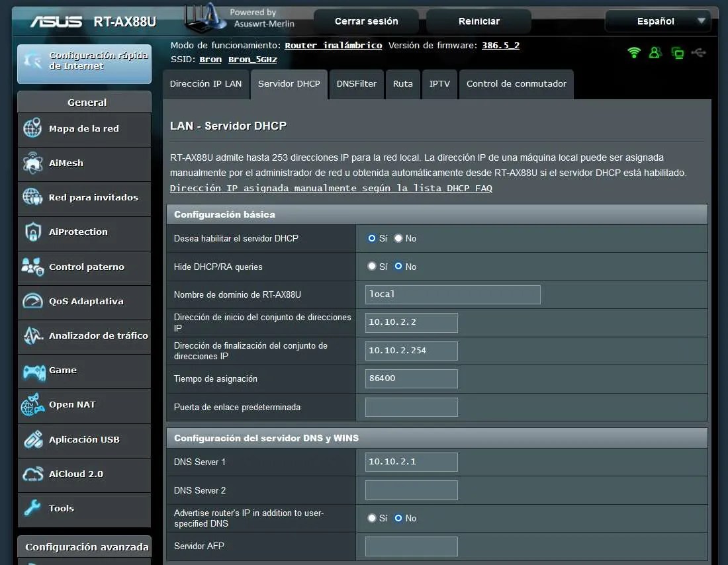Enable the DHCP server with Sí
The width and height of the screenshot is (728, 565).
click(x=372, y=238)
